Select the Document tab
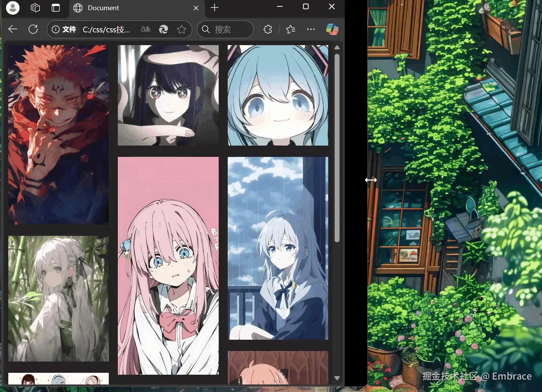542x392 pixels. coord(113,8)
